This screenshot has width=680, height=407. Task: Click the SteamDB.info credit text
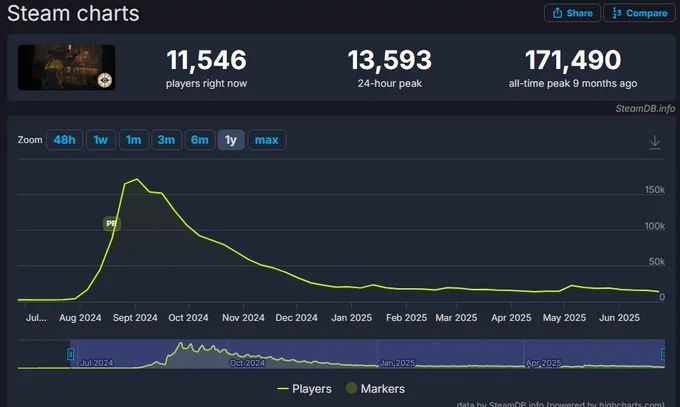point(645,108)
